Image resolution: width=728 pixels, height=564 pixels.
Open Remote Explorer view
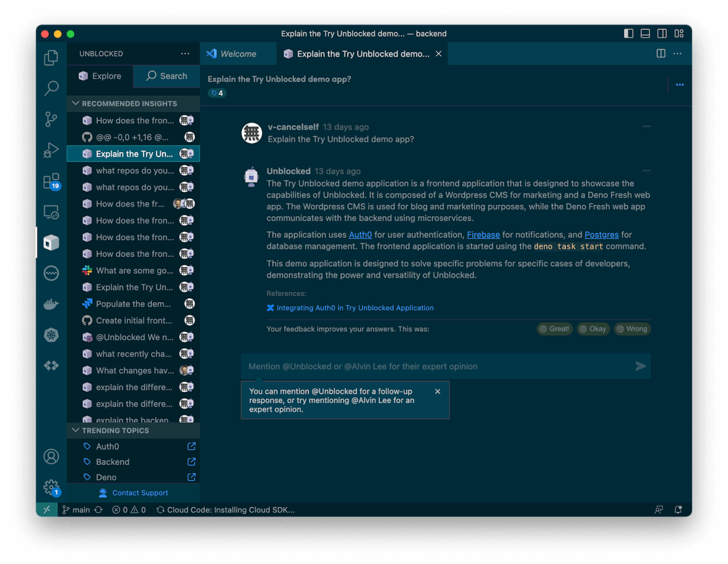coord(51,212)
